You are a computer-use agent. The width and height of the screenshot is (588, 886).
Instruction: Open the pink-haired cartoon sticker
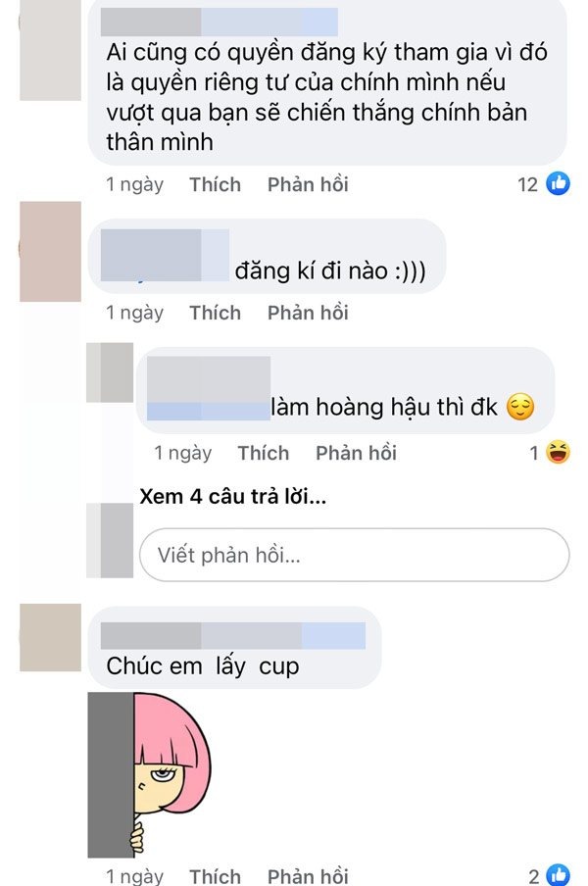click(x=150, y=774)
